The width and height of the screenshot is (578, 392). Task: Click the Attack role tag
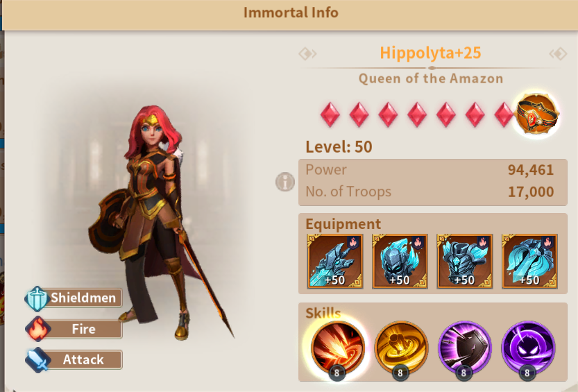pyautogui.click(x=74, y=359)
